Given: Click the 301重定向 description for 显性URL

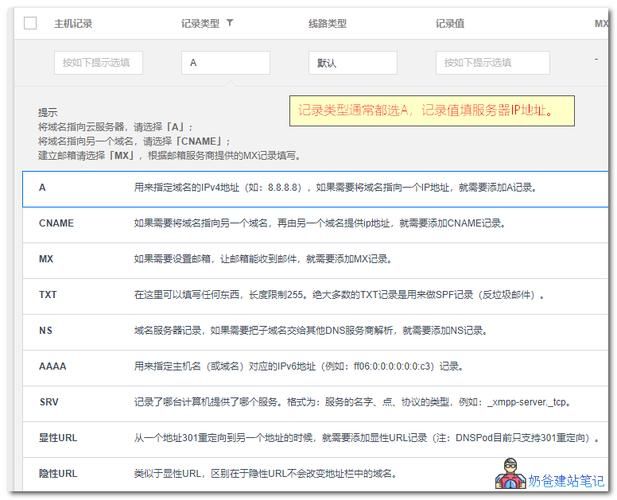Looking at the screenshot, I should point(367,438).
